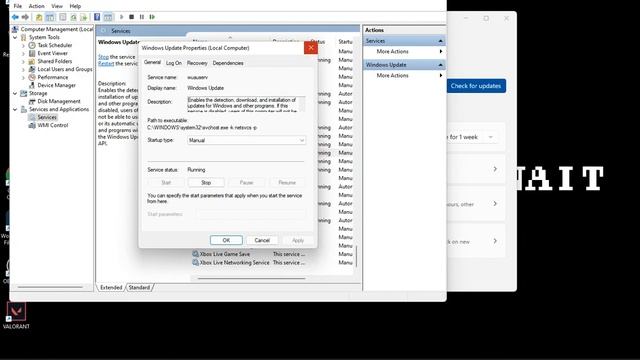Toggle Show/Hide Action Pane toolbar icon
Image resolution: width=640 pixels, height=360 pixels.
[x=108, y=17]
